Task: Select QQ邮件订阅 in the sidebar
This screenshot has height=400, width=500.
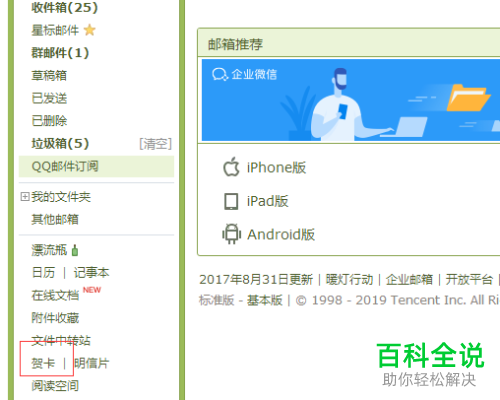Action: [x=96, y=166]
